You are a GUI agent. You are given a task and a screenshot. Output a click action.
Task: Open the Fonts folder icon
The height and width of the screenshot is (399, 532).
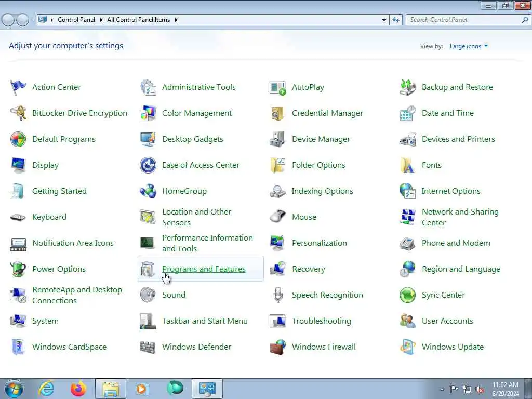click(407, 165)
